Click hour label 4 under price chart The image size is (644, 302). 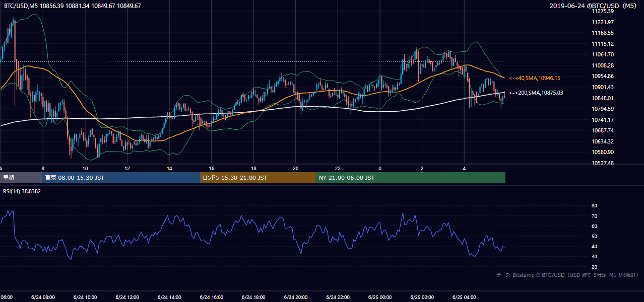464,169
